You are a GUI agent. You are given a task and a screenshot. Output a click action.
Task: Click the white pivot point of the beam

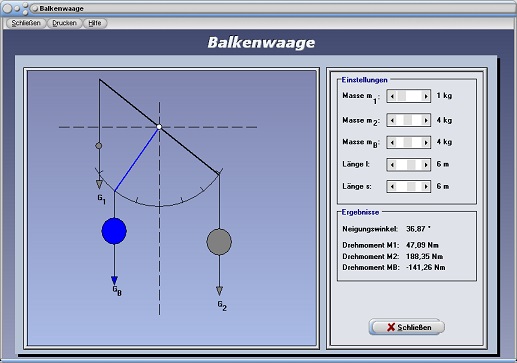tap(159, 127)
